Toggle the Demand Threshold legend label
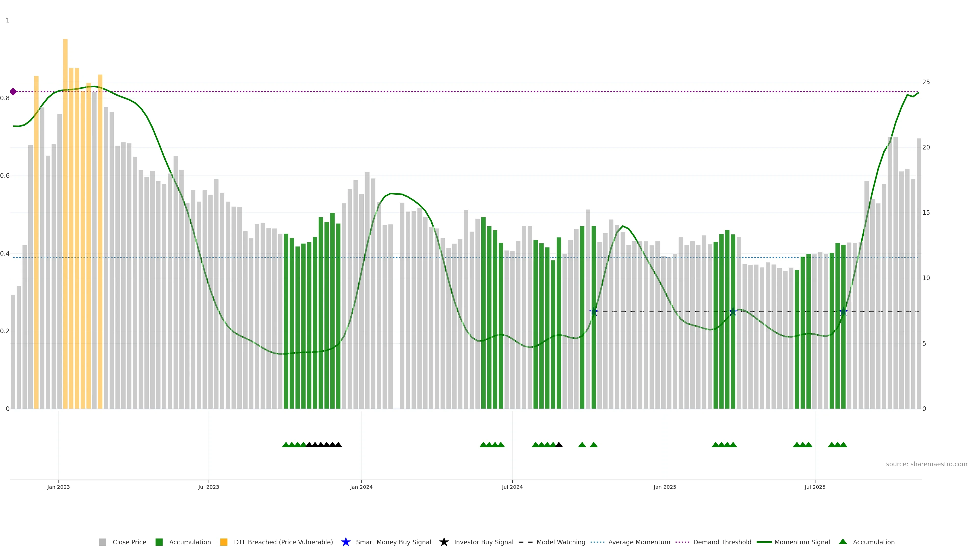The height and width of the screenshot is (551, 980). coord(722,542)
